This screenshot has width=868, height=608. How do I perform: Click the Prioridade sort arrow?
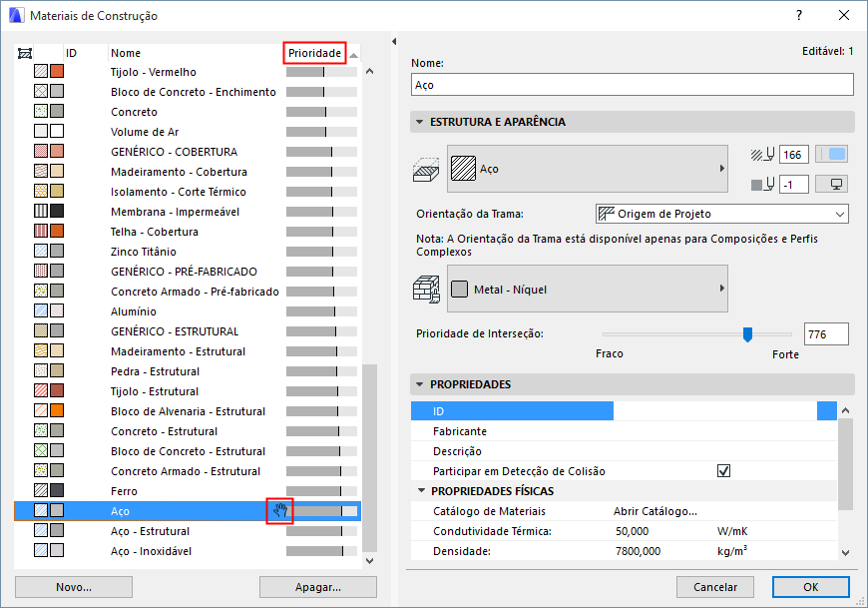(x=354, y=54)
